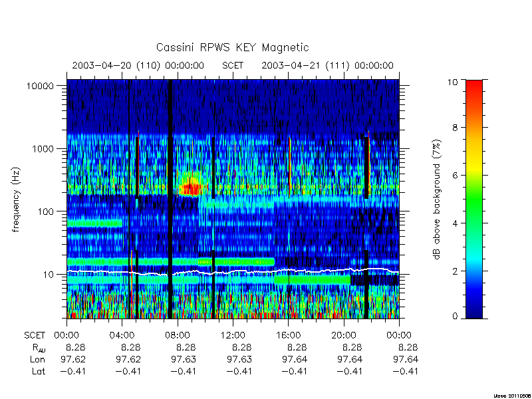The width and height of the screenshot is (532, 399).
Task: Click the 10000 tick label on frequency axis
Action: [40, 86]
